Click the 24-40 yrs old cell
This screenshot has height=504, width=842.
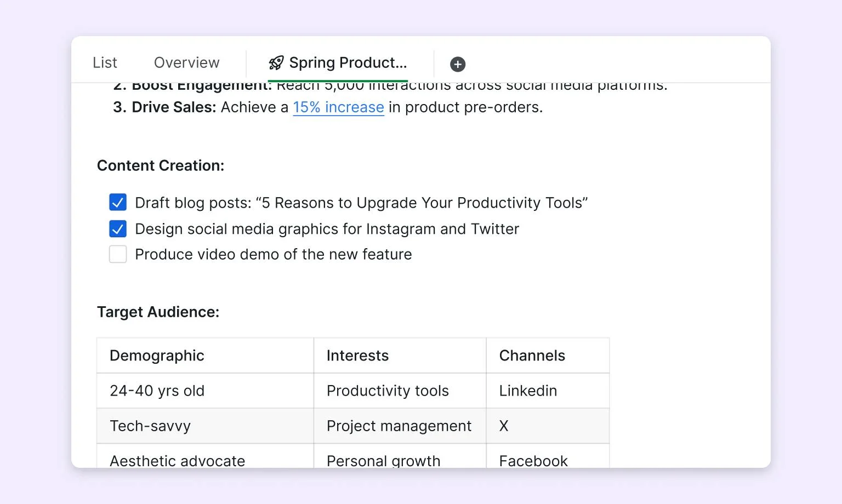(x=205, y=391)
